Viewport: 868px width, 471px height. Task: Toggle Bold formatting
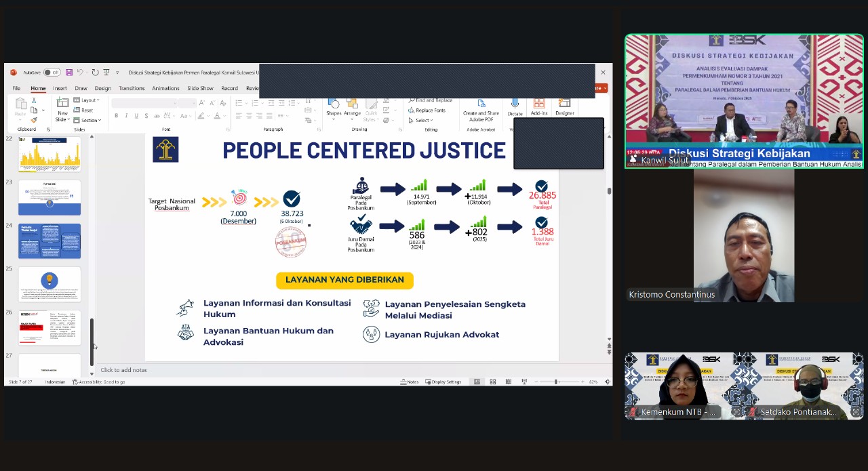(x=116, y=116)
